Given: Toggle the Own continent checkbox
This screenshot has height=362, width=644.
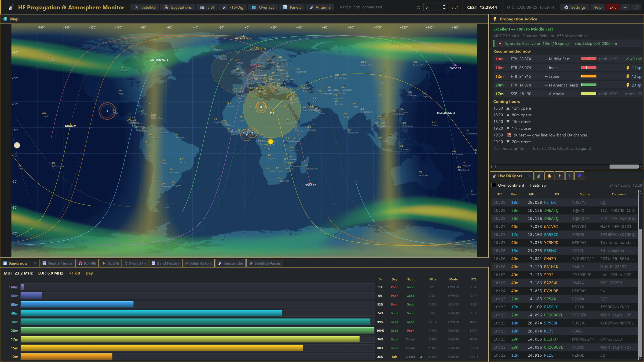Looking at the screenshot, I should (494, 185).
